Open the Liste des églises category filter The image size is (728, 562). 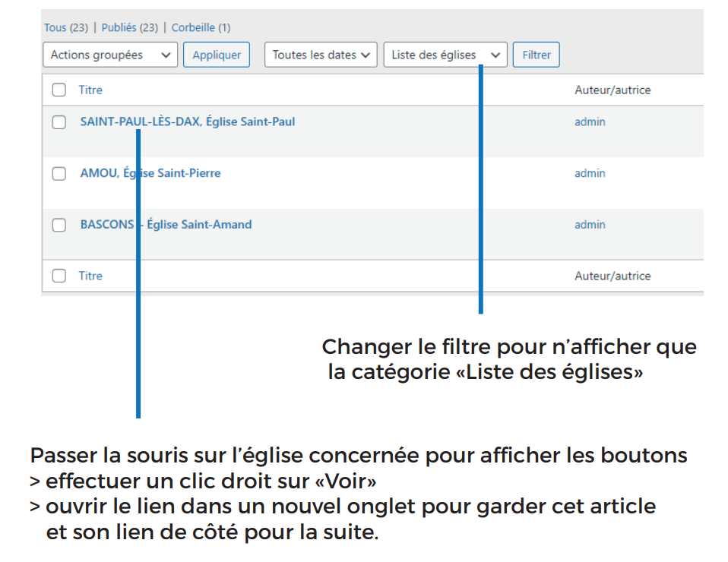(445, 55)
